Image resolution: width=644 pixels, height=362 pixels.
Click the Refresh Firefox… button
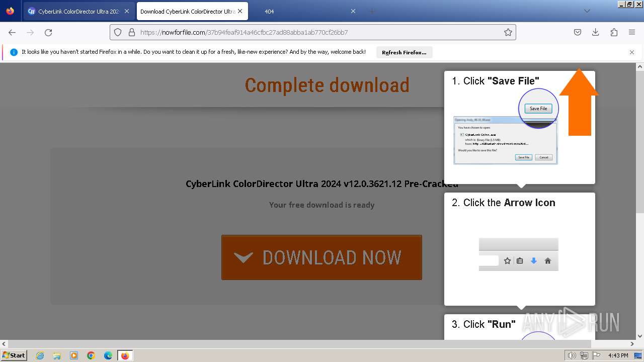click(x=404, y=52)
